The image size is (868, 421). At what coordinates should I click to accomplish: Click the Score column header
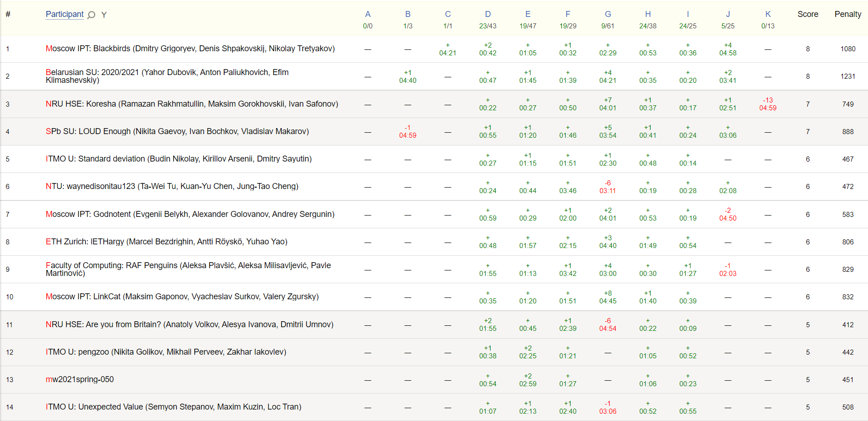coord(808,14)
